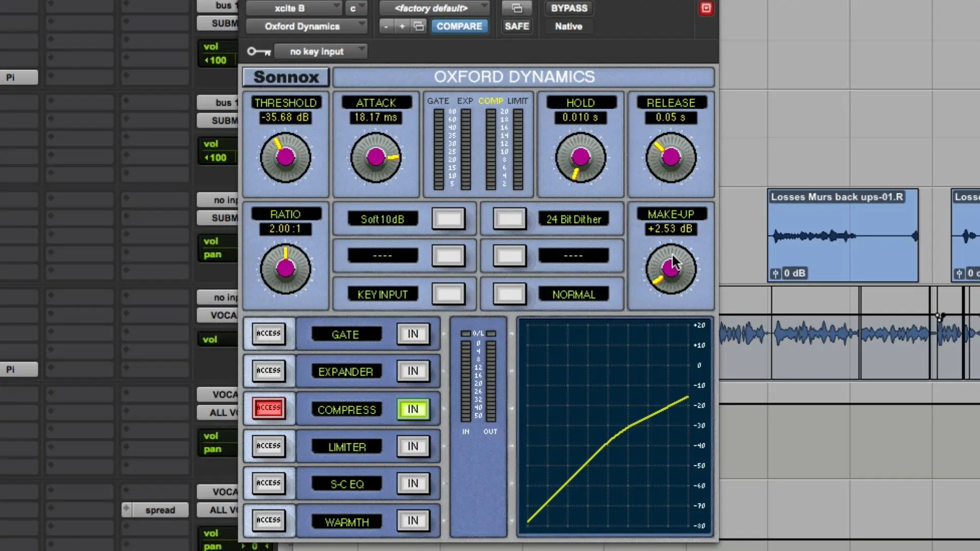Click the hold value 0.010 s field

click(580, 118)
